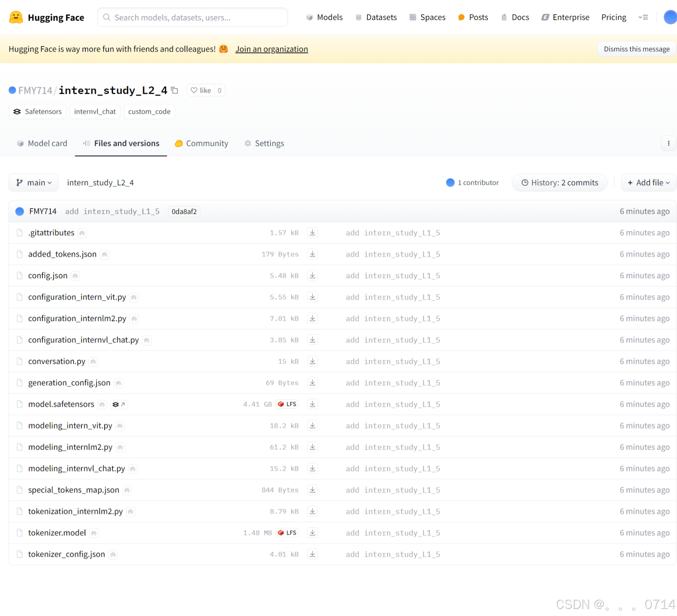Viewport: 677px width, 616px height.
Task: Expand the main branch selector
Action: (33, 183)
